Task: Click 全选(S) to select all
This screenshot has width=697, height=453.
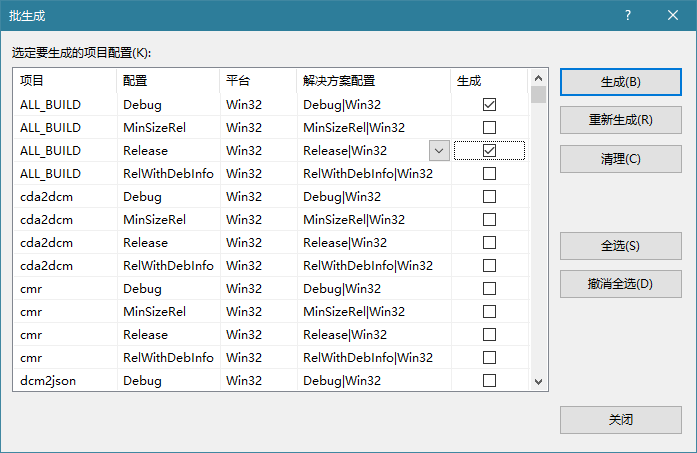Action: [x=620, y=246]
